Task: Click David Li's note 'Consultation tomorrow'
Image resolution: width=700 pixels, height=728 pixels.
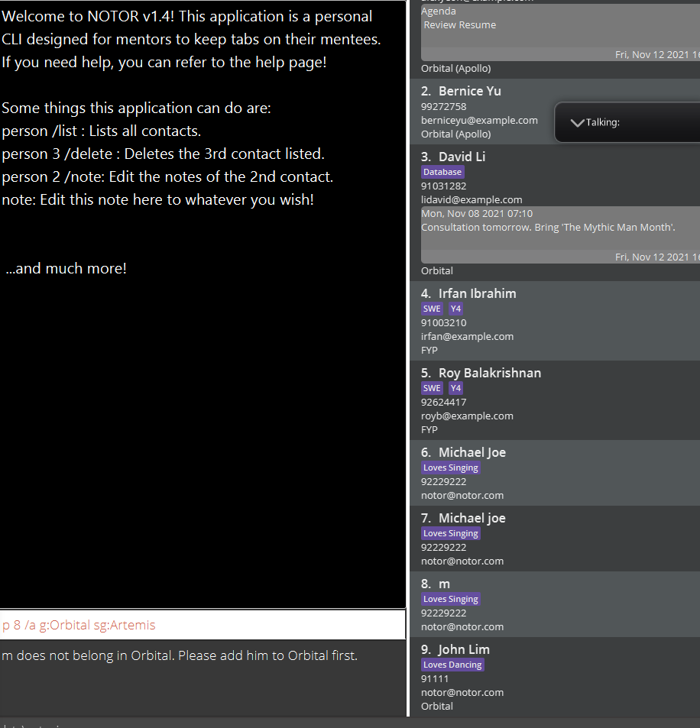Action: 548,228
